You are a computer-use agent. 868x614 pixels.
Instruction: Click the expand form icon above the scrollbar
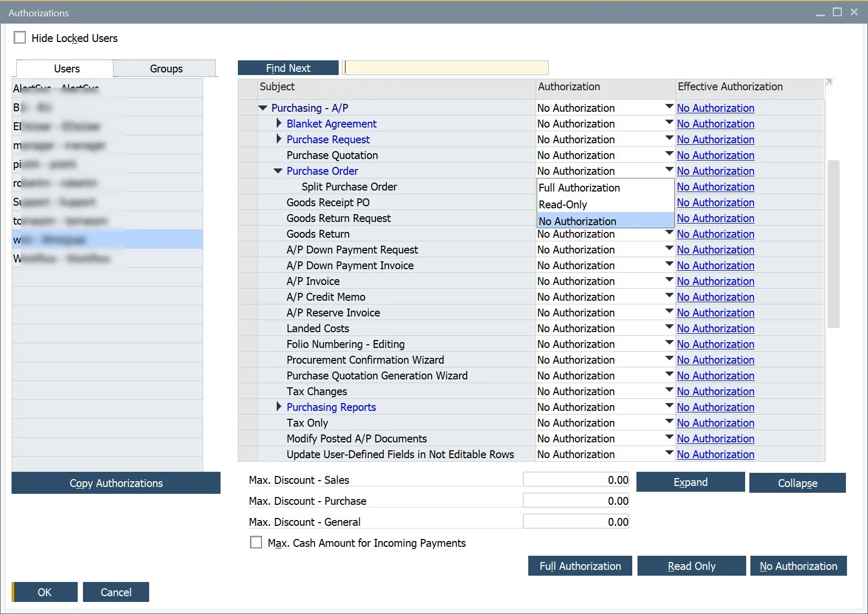(x=828, y=82)
